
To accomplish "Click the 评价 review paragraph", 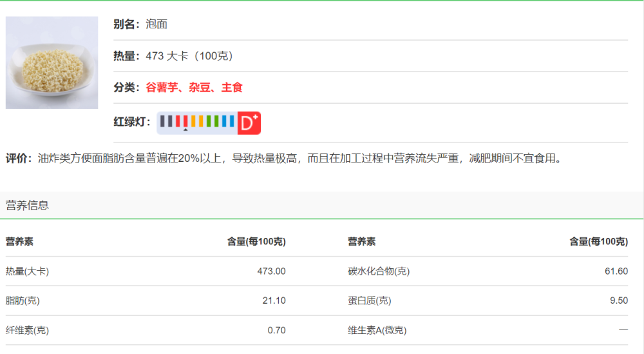I will pos(284,158).
